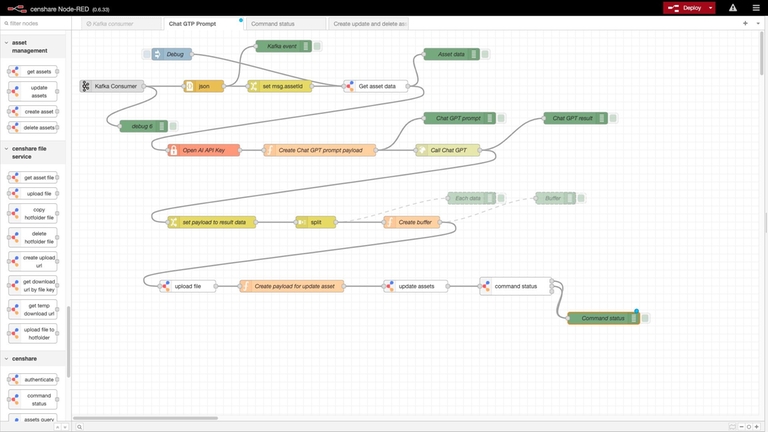
Task: Select the create upload url palette node
Action: pos(33,262)
